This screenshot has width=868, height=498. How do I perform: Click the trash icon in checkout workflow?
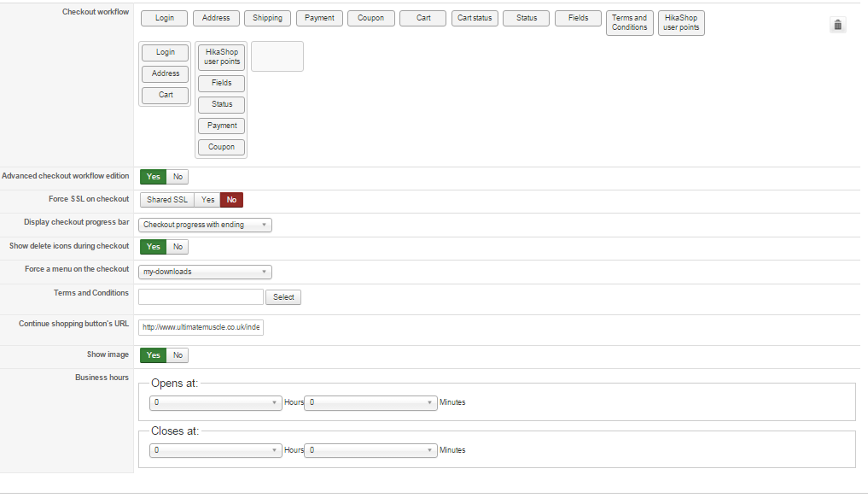pyautogui.click(x=837, y=25)
